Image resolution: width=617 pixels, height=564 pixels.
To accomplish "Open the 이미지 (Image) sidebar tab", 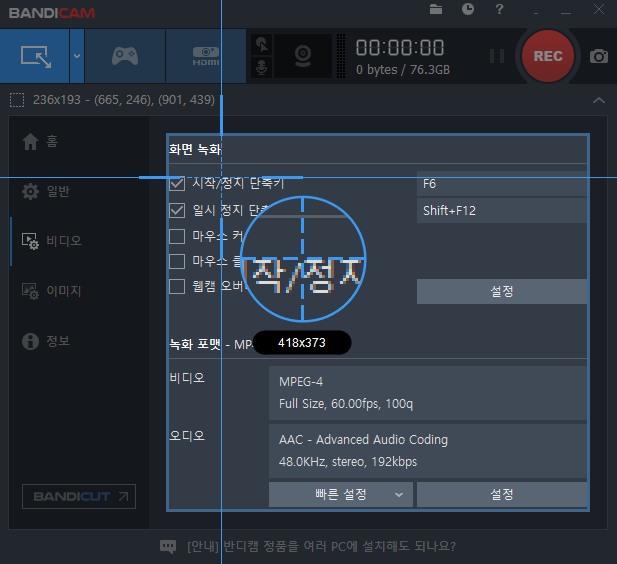I will [x=52, y=291].
